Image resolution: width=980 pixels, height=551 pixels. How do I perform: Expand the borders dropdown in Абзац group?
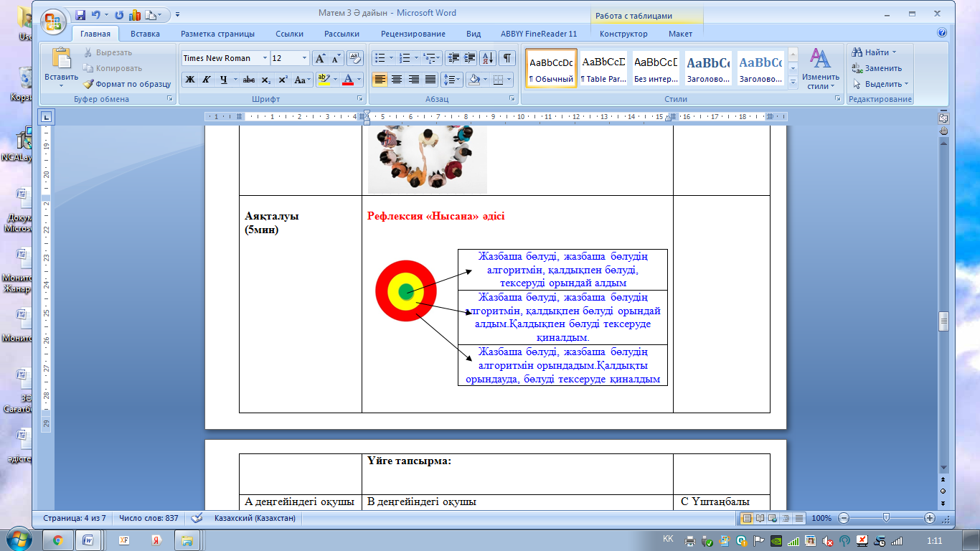pyautogui.click(x=509, y=79)
